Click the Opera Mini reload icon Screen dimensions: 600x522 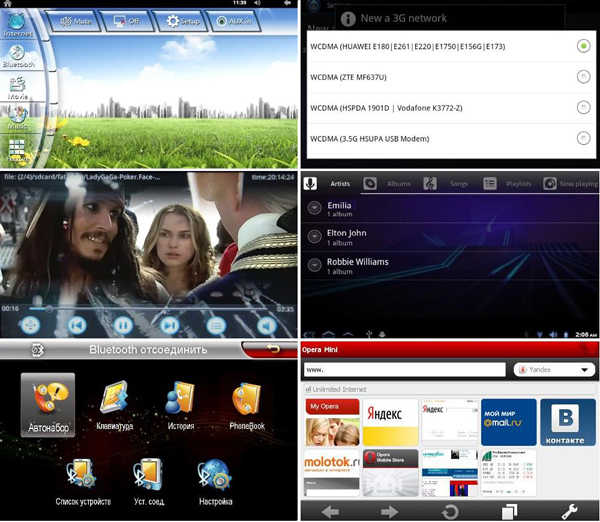coord(449,511)
